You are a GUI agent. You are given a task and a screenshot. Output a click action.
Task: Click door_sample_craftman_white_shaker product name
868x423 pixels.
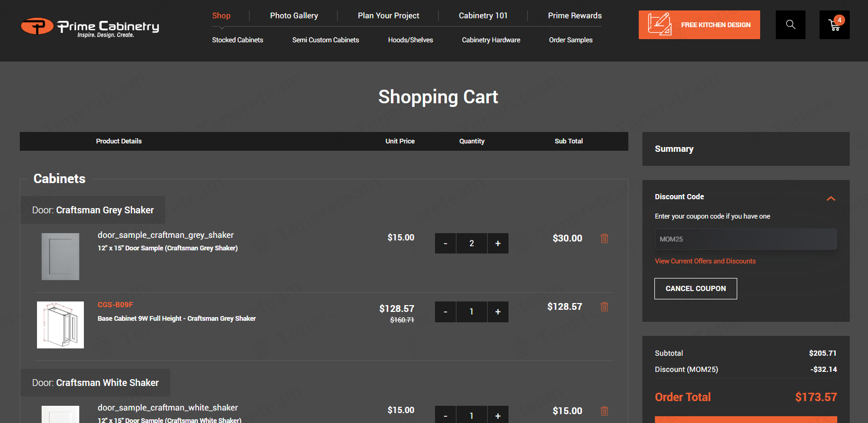(x=168, y=408)
